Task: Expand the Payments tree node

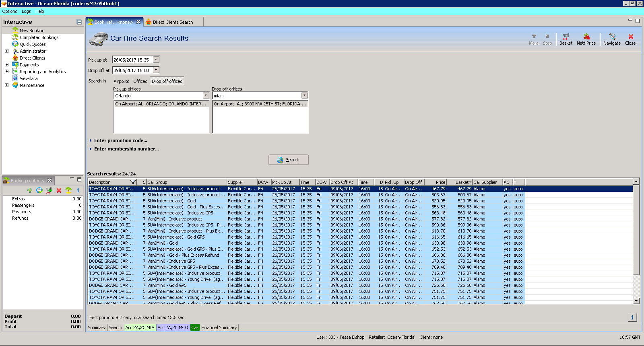Action: tap(6, 65)
